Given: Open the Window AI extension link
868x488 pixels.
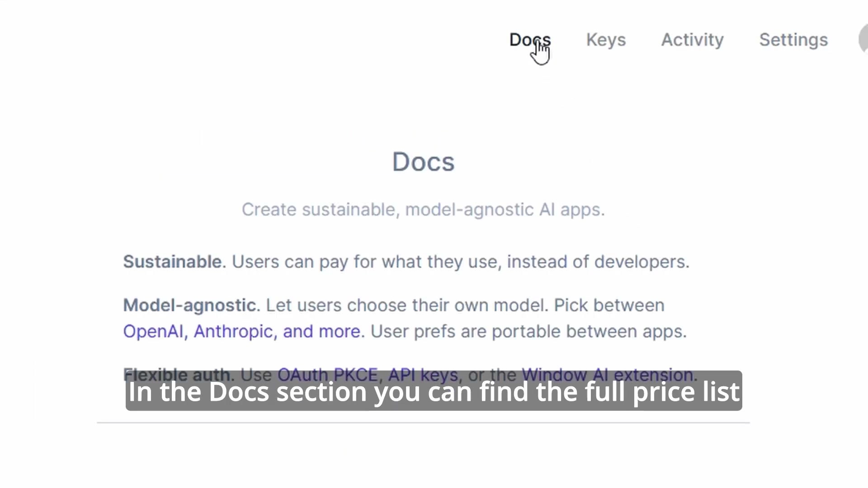Looking at the screenshot, I should coord(608,375).
